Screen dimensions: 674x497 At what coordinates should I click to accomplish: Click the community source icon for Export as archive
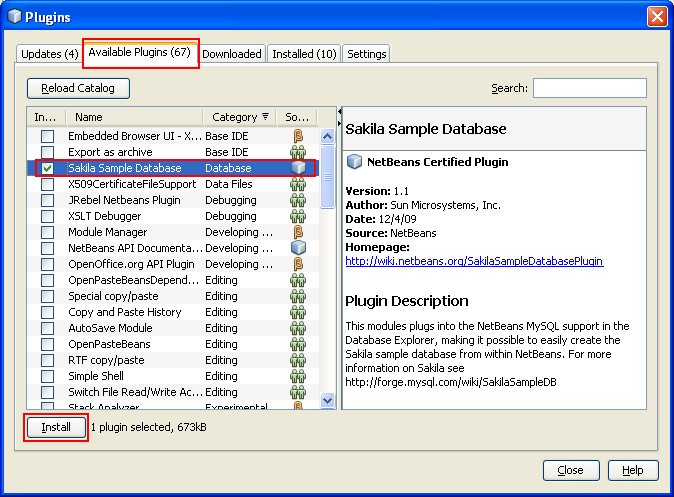point(297,152)
